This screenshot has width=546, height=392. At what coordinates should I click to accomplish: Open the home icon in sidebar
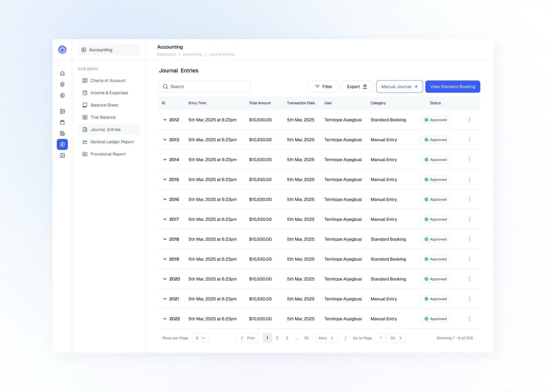pyautogui.click(x=62, y=73)
